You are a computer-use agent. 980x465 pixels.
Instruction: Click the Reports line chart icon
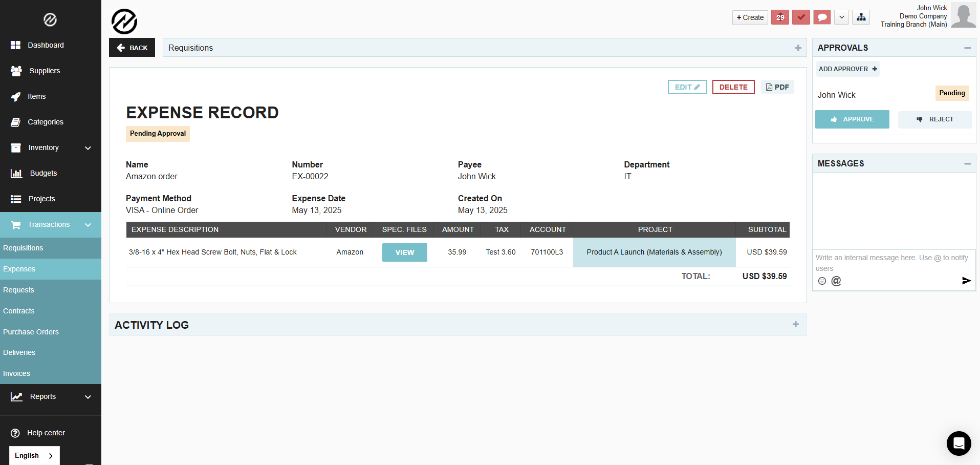(17, 396)
